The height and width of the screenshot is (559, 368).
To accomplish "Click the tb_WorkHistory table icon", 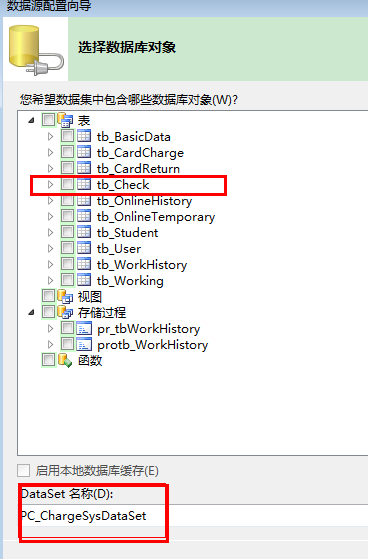I will click(84, 264).
